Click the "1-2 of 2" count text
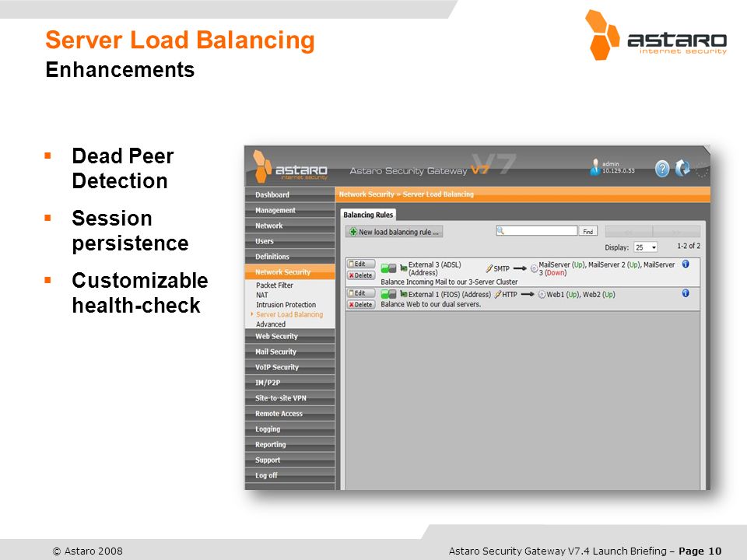 pyautogui.click(x=689, y=246)
